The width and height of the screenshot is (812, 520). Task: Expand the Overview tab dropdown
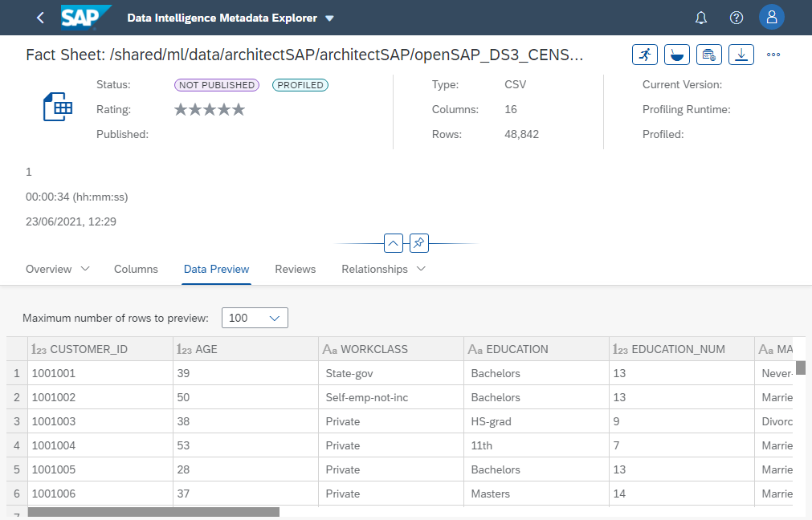[85, 269]
